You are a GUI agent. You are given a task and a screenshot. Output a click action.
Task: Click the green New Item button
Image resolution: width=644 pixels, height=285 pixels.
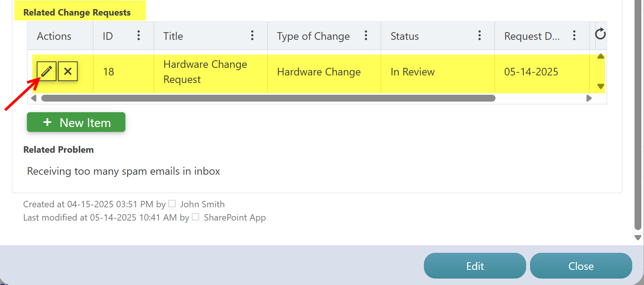76,122
